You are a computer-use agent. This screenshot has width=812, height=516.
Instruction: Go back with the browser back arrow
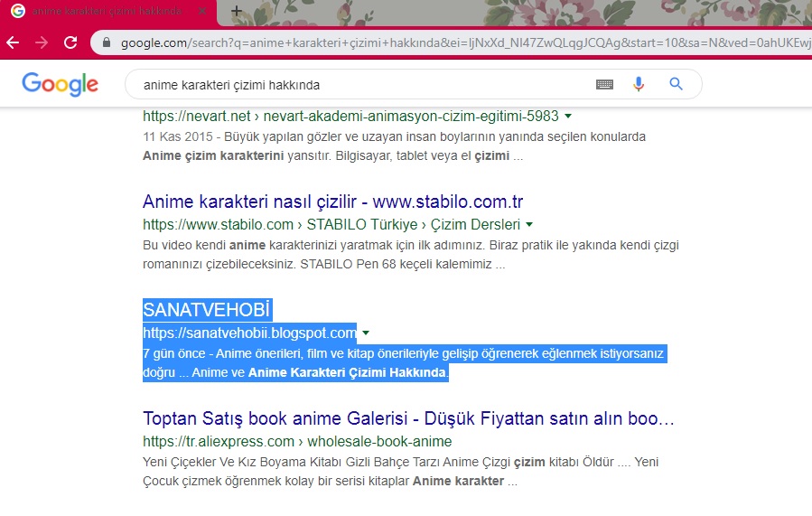coord(13,42)
